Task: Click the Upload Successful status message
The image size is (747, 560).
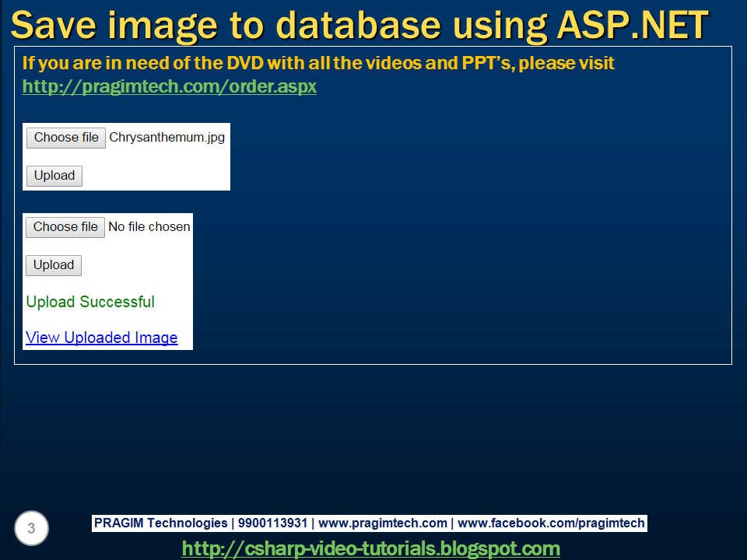Action: click(x=89, y=302)
